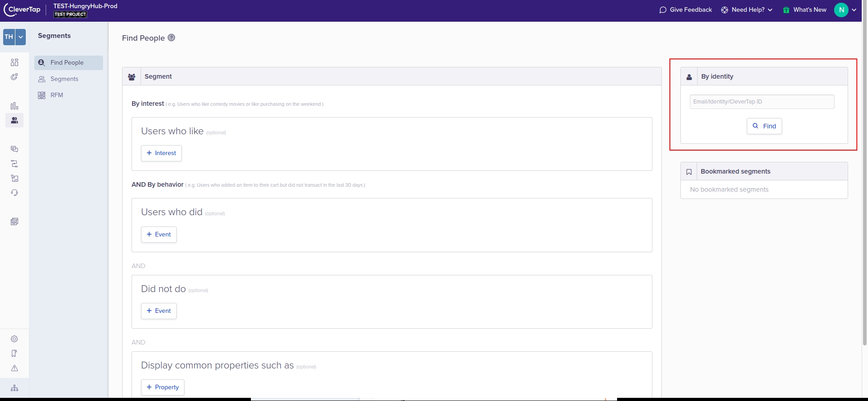This screenshot has height=401, width=868.
Task: Click the Give Feedback link in header
Action: [685, 9]
